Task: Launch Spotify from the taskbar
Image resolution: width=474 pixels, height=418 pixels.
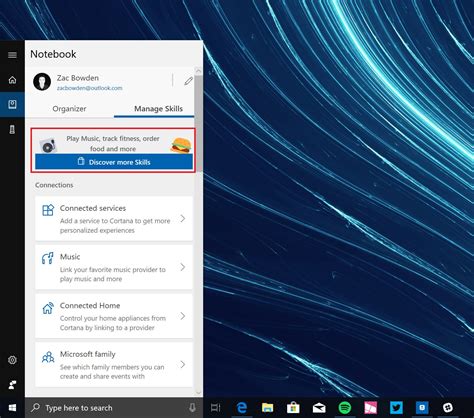Action: [x=345, y=407]
